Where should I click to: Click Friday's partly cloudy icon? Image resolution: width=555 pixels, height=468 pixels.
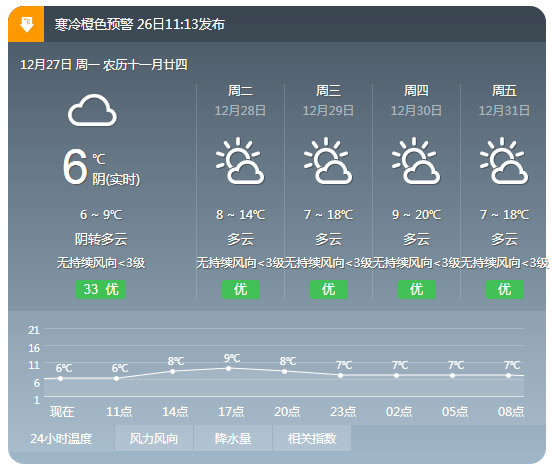point(504,161)
